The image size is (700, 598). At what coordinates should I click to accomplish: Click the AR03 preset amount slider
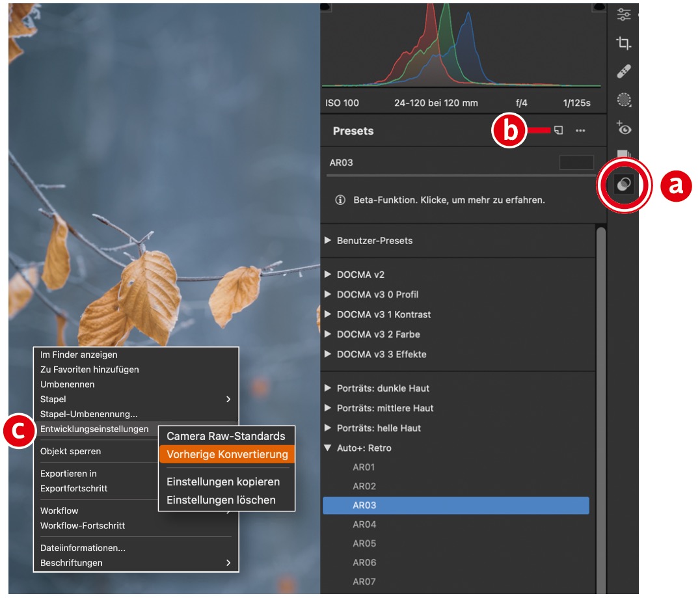(x=455, y=175)
